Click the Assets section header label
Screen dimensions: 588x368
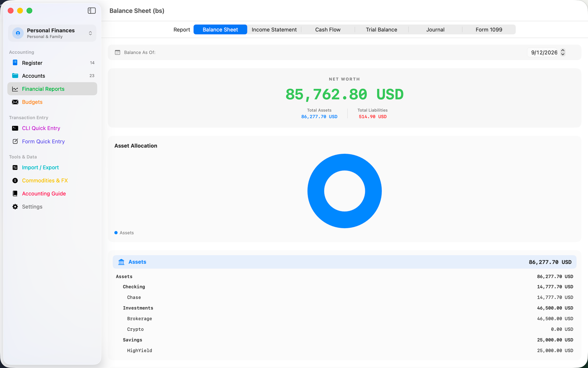click(x=137, y=262)
